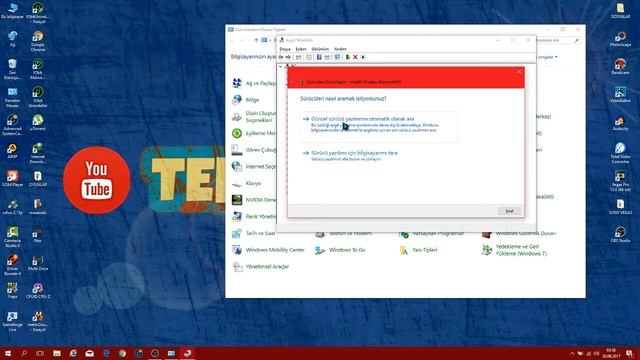Screen dimensions: 640x360
Task: Click the NVIDIA control panel icon
Action: 237,200
